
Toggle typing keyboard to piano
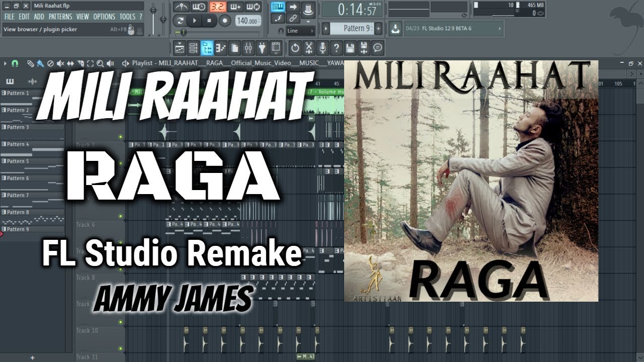coord(278,7)
